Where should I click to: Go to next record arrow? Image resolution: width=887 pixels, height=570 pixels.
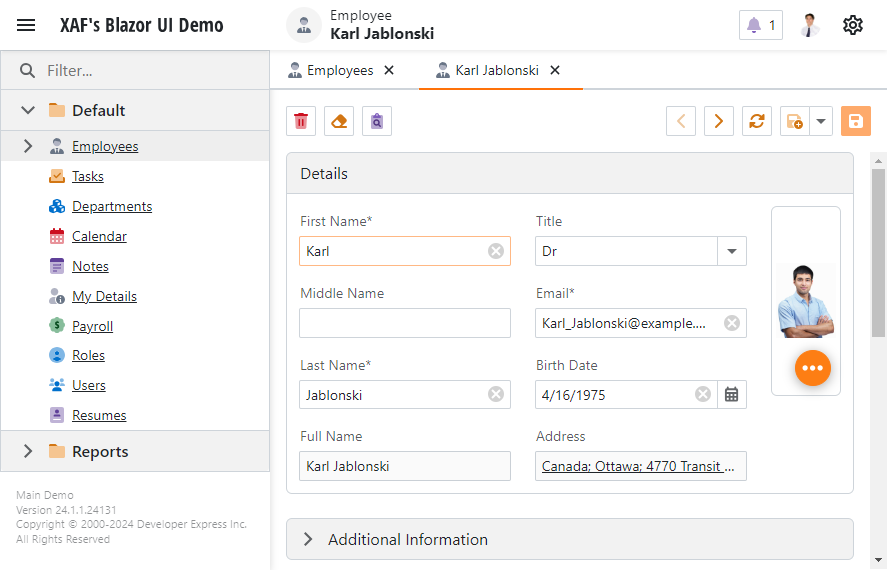(x=719, y=121)
